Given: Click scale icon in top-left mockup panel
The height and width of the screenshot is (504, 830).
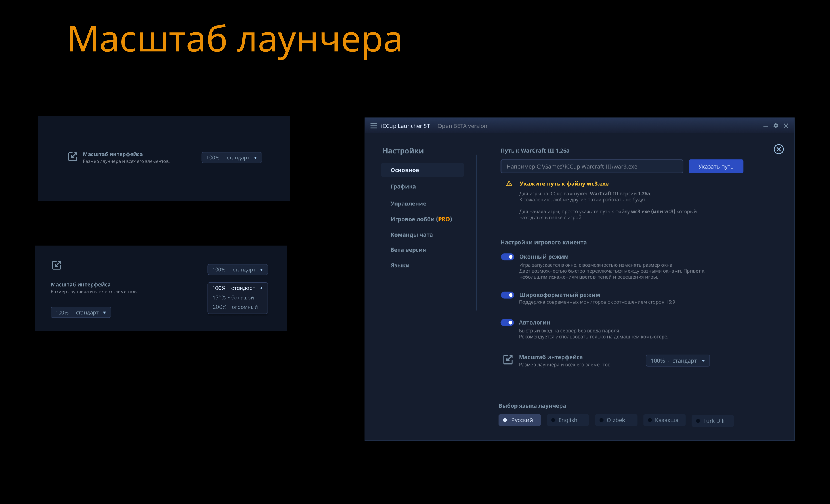Looking at the screenshot, I should pyautogui.click(x=73, y=157).
